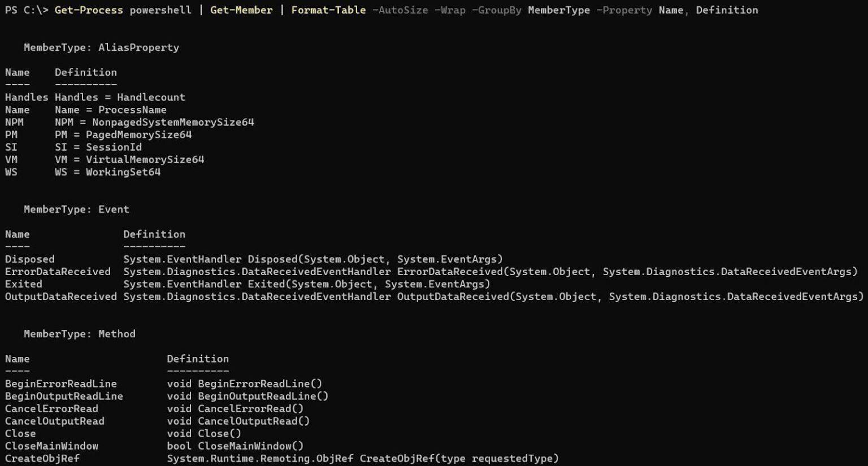Screen dimensions: 868x466
Task: Click the Get-Member cmdlet in the command line
Action: click(241, 10)
